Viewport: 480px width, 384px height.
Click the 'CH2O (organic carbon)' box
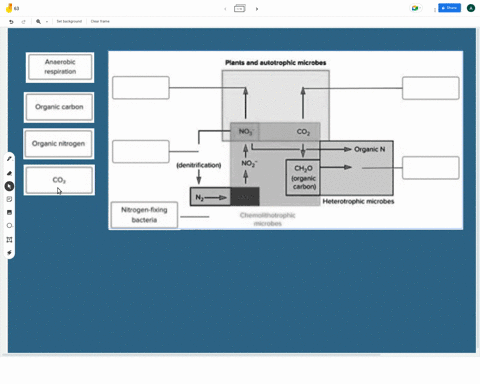pyautogui.click(x=303, y=177)
